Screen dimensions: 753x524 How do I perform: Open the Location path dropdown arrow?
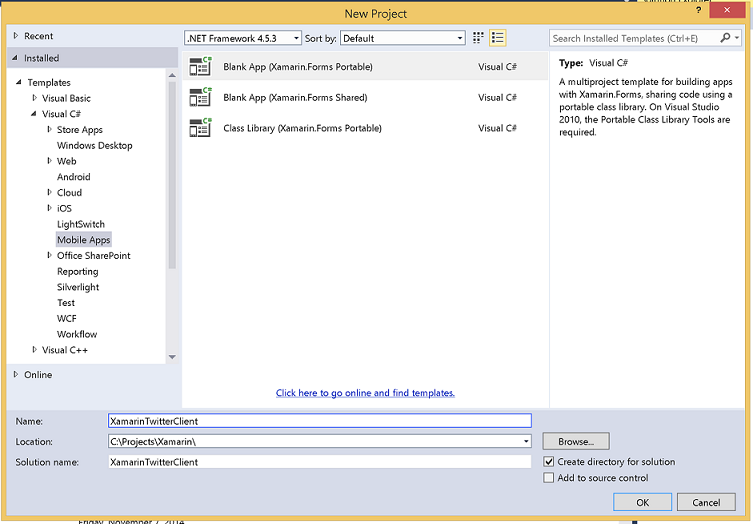point(526,441)
